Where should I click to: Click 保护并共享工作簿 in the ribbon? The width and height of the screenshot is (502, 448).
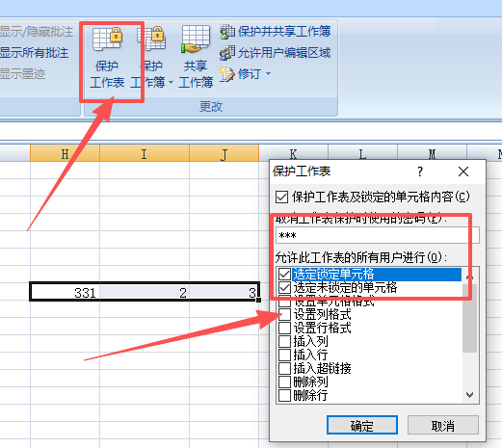coord(276,32)
